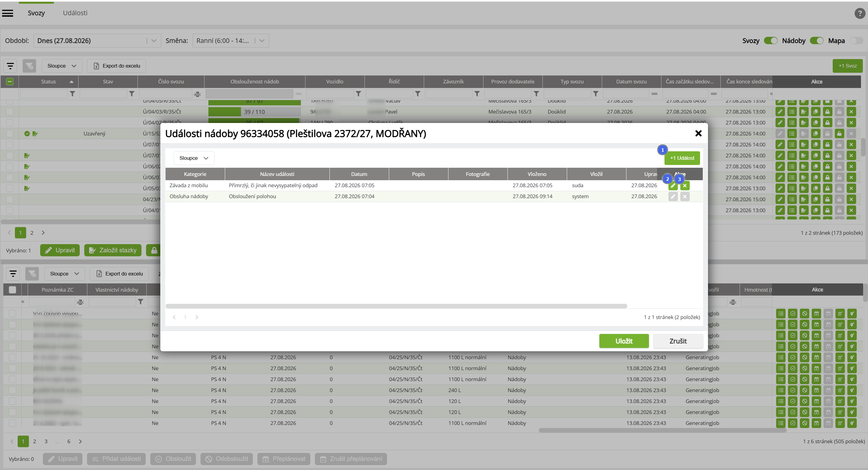Image resolution: width=868 pixels, height=470 pixels.
Task: Expand Sloupce dropdown inside the dialog
Action: (x=194, y=158)
